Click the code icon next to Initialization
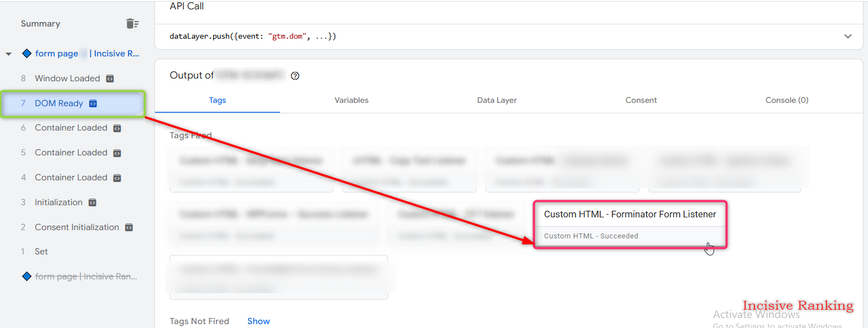The image size is (868, 328). pyautogui.click(x=92, y=202)
